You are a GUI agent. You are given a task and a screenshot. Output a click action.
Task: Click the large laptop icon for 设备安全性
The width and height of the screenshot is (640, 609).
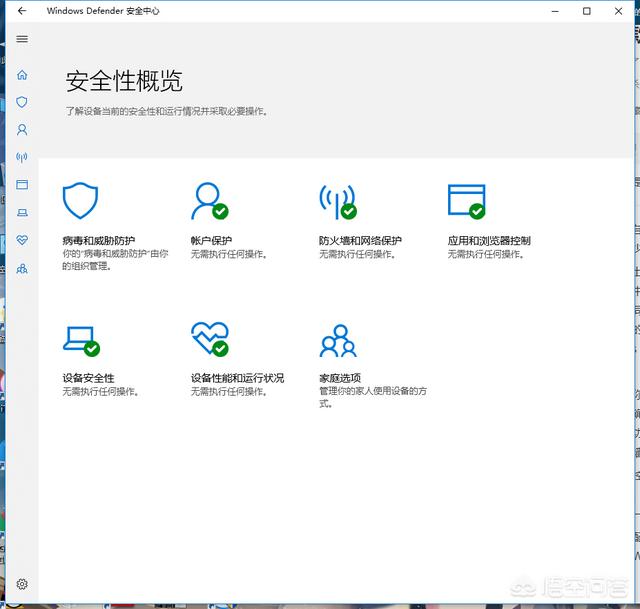(81, 341)
